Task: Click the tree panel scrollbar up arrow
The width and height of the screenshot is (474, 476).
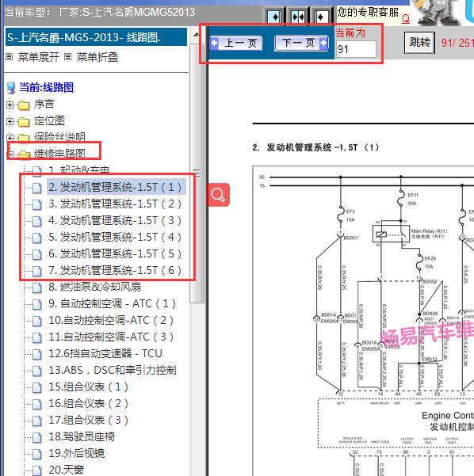Action: coord(197,35)
